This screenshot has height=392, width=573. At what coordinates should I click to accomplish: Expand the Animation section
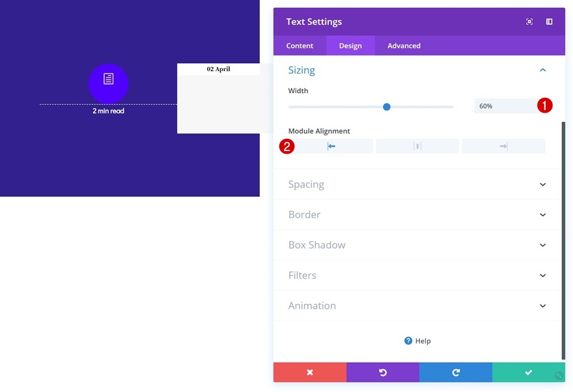click(417, 305)
